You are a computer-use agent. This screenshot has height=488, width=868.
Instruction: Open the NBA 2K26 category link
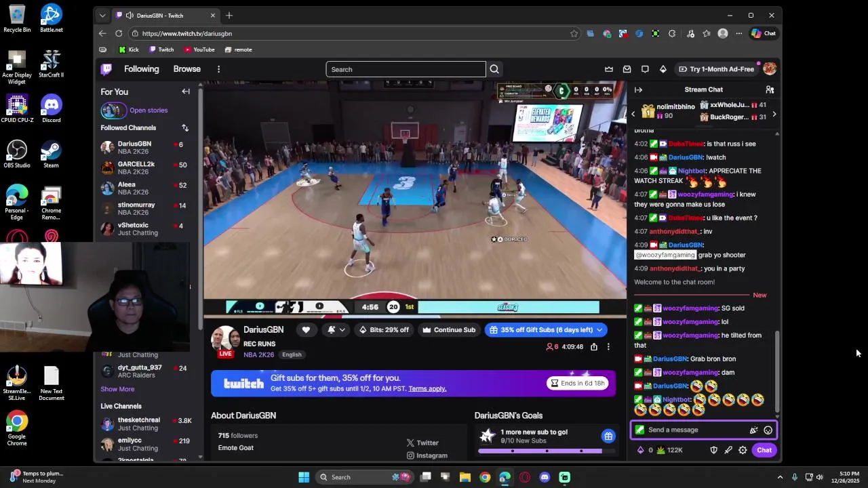(x=258, y=354)
